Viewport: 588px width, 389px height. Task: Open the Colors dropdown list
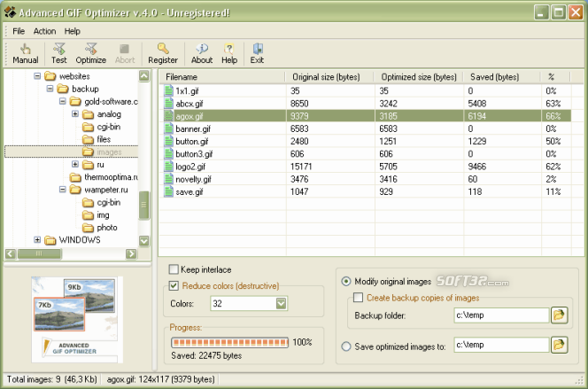click(281, 303)
